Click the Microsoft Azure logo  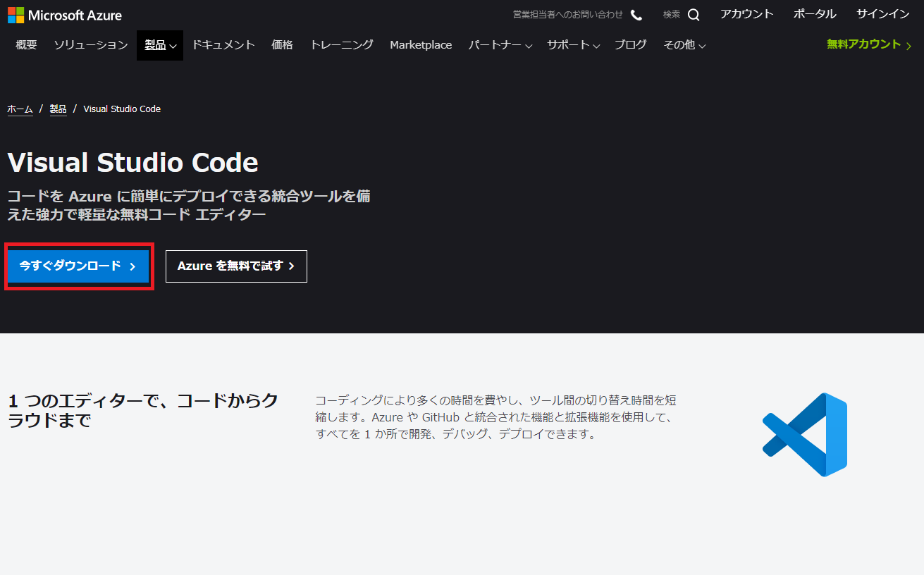[65, 15]
